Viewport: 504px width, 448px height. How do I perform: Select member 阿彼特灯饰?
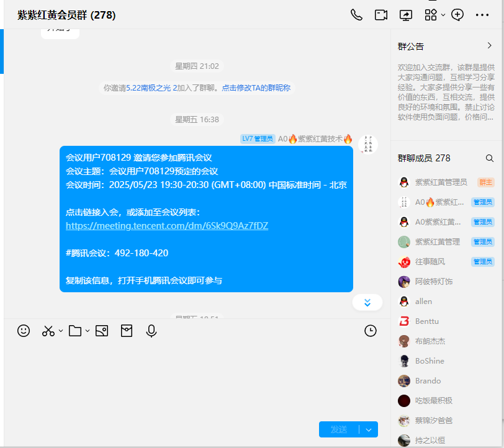[x=446, y=282]
